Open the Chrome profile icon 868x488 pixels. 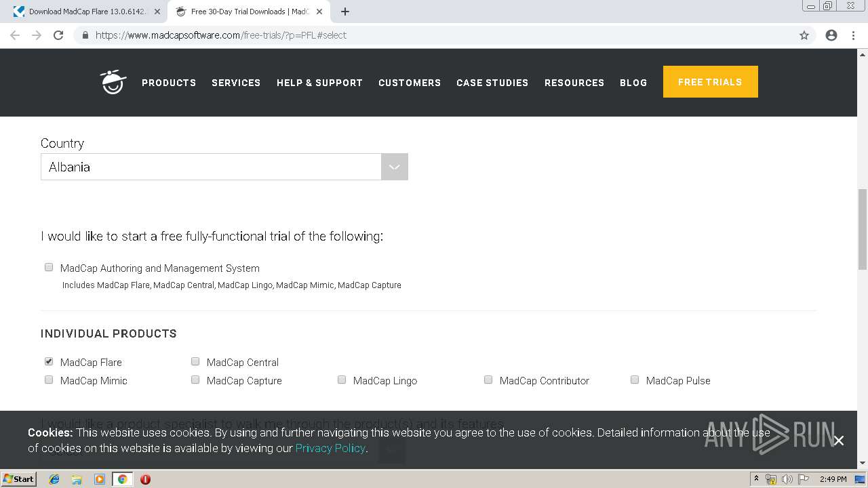tap(831, 35)
